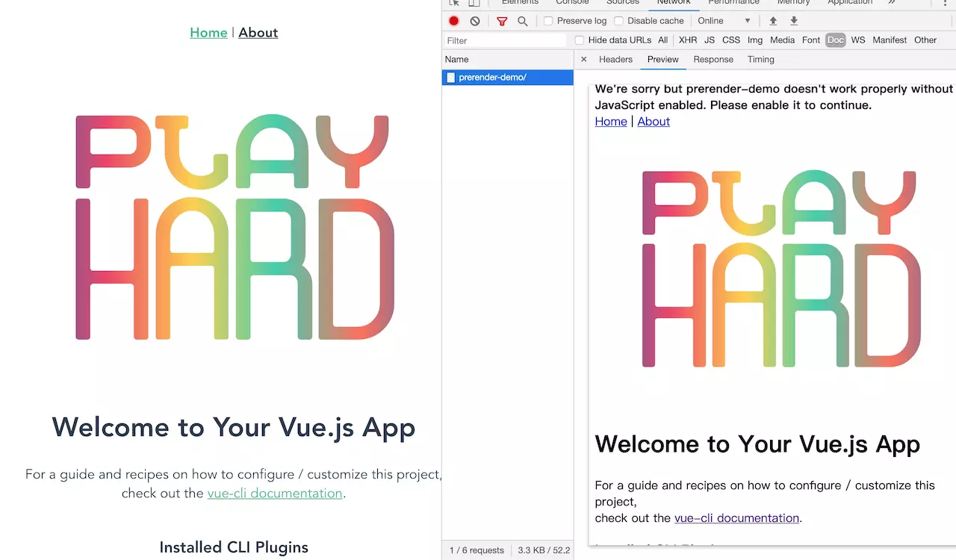Click 'Installed CLI Plugins' heading

coord(234,547)
